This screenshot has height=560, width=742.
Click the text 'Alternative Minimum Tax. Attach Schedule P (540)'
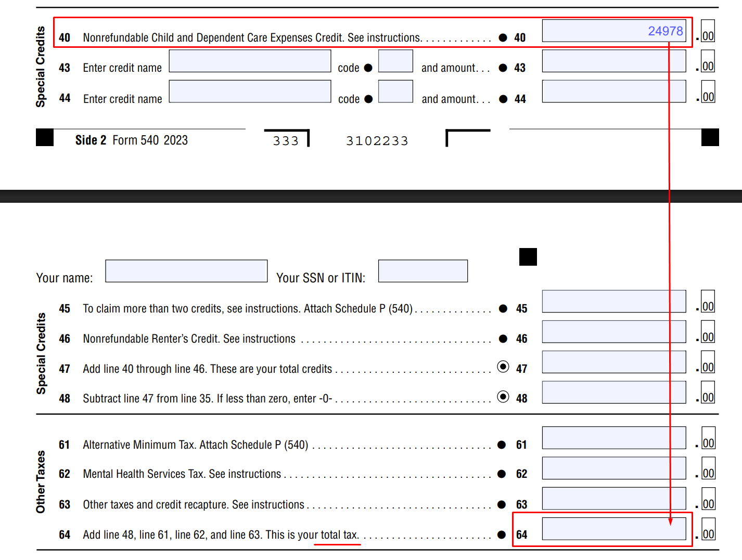click(x=196, y=445)
